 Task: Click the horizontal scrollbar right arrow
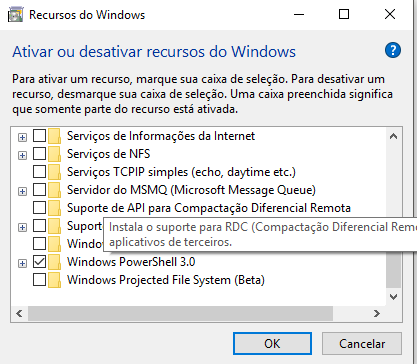point(377,313)
